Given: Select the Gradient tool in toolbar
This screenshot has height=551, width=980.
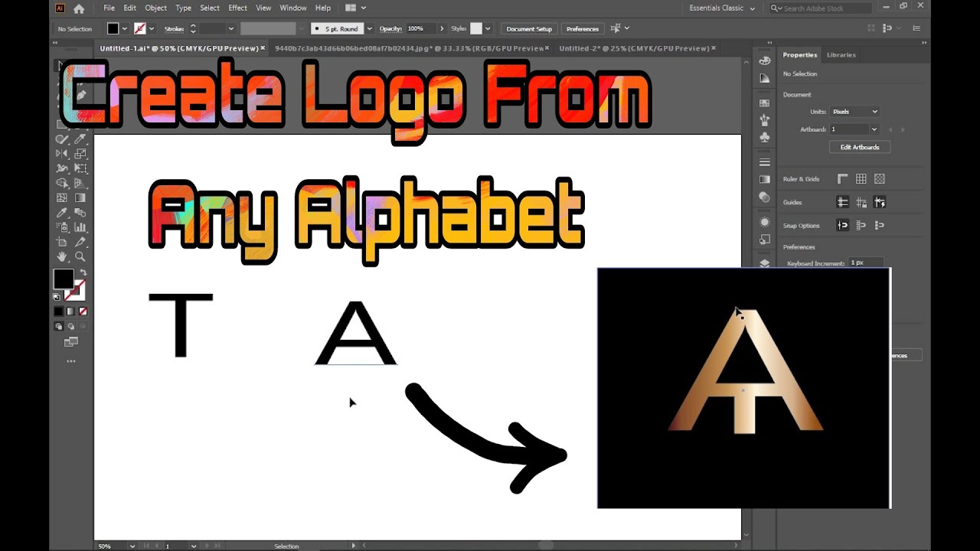Looking at the screenshot, I should coord(80,197).
